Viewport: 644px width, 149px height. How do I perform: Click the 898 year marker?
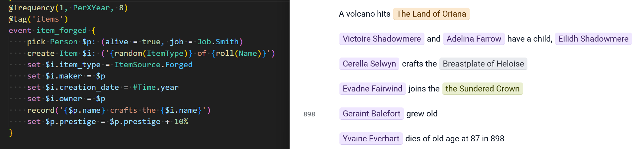(x=309, y=114)
